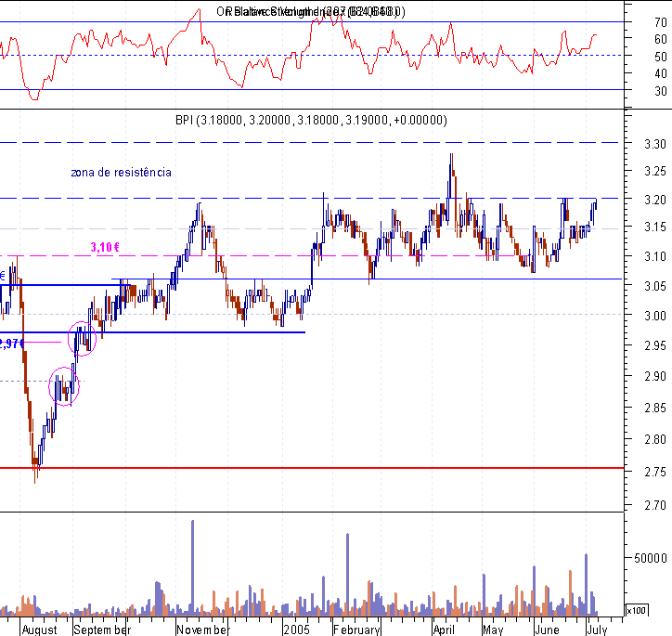Click price axis label 3.05
The width and height of the screenshot is (672, 636).
click(x=655, y=286)
